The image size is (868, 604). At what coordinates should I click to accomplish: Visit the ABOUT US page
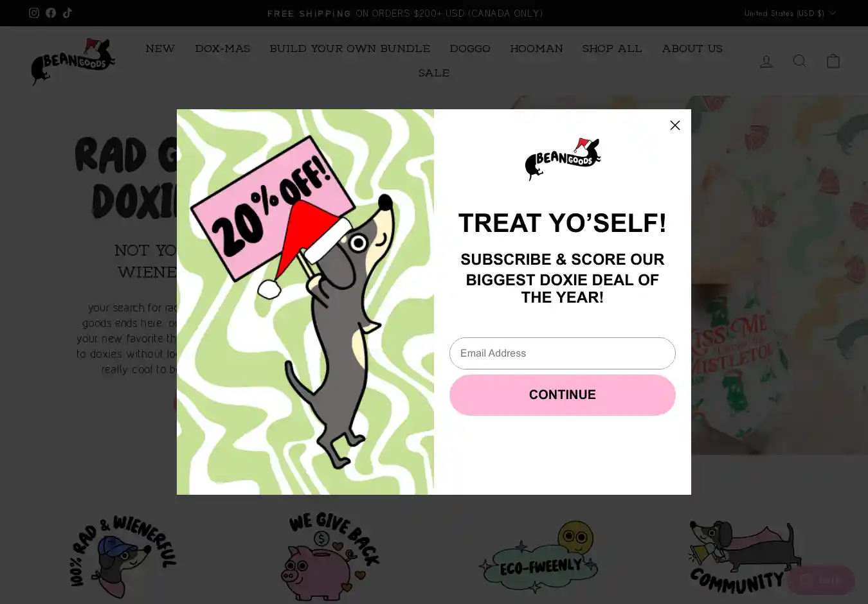(692, 49)
